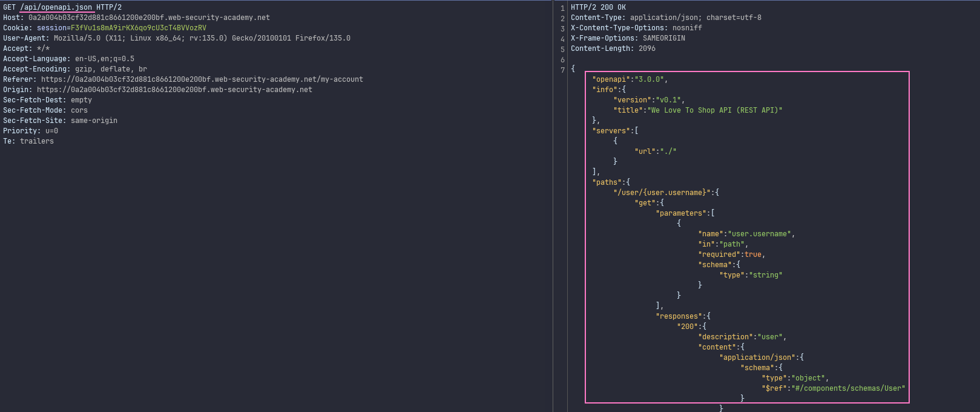Screen dimensions: 980x412
Task: Click the response Content-Type header
Action: click(x=666, y=18)
